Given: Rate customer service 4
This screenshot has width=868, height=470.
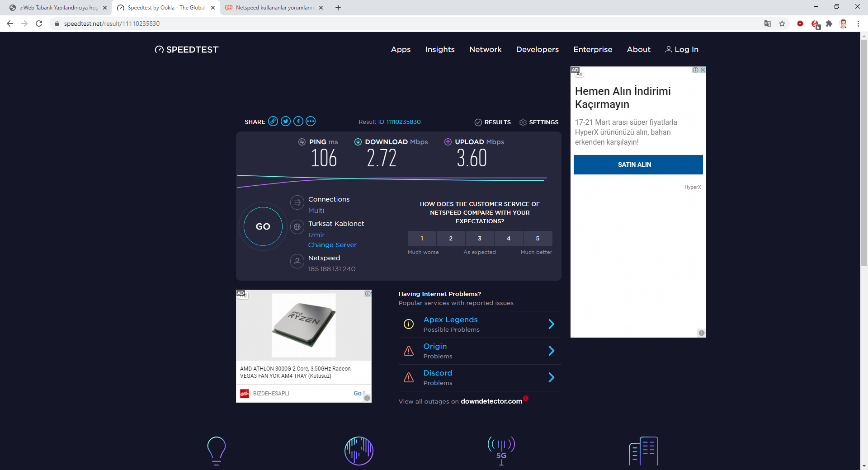Looking at the screenshot, I should 509,238.
